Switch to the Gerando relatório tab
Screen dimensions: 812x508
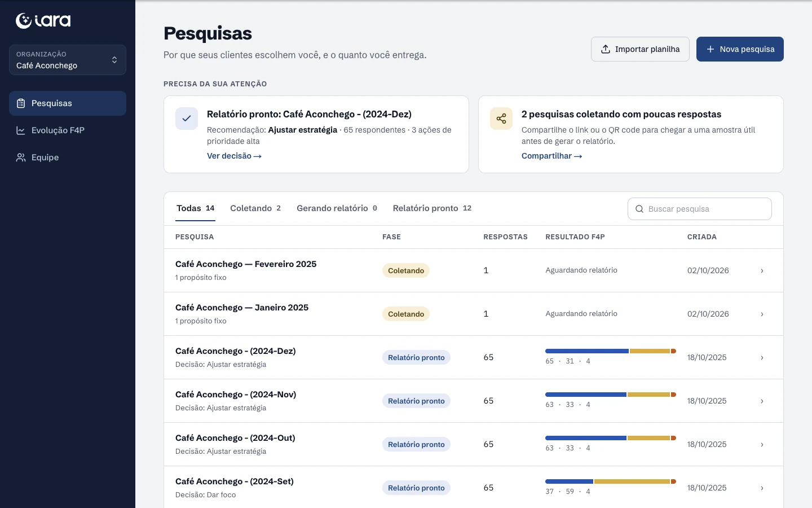coord(337,208)
